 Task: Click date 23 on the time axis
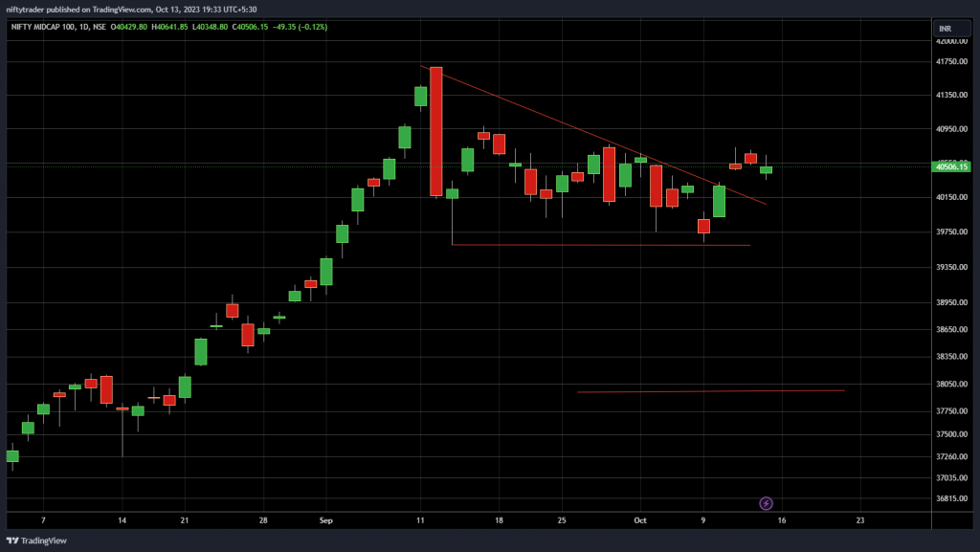point(860,520)
